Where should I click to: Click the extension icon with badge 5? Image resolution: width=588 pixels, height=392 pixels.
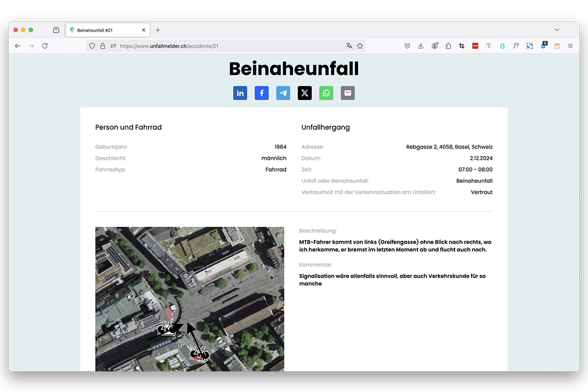pyautogui.click(x=544, y=45)
